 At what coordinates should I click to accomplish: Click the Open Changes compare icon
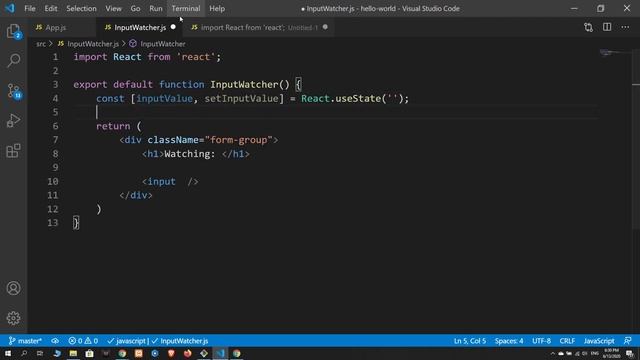click(588, 27)
